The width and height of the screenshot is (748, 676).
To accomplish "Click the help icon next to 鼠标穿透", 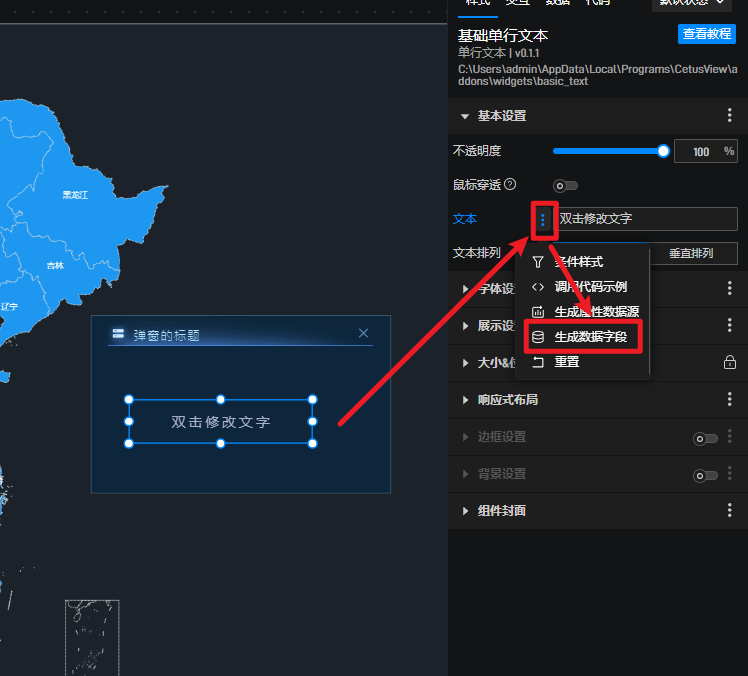I will 510,185.
